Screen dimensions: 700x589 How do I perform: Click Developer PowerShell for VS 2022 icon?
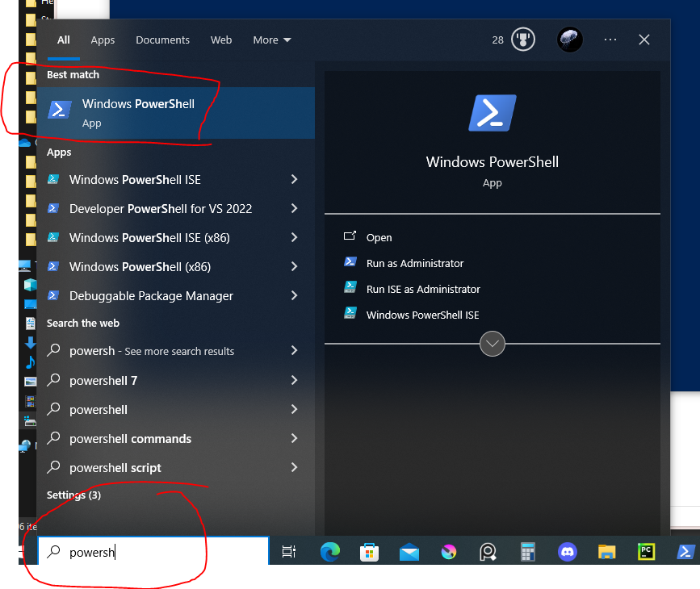[x=53, y=208]
